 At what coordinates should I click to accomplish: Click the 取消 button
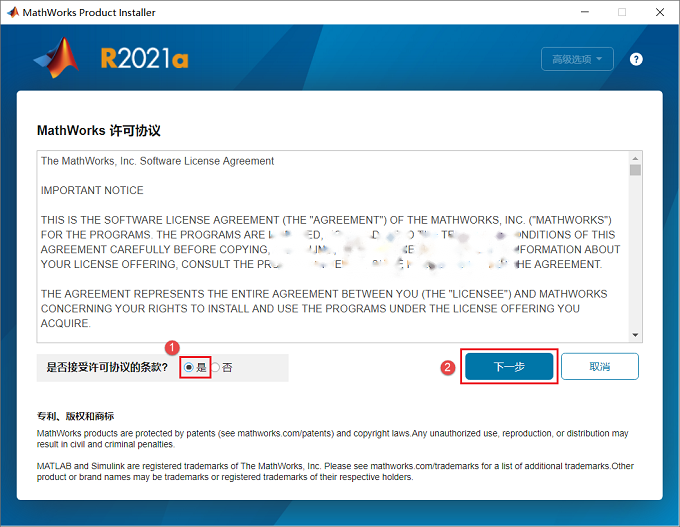[600, 367]
